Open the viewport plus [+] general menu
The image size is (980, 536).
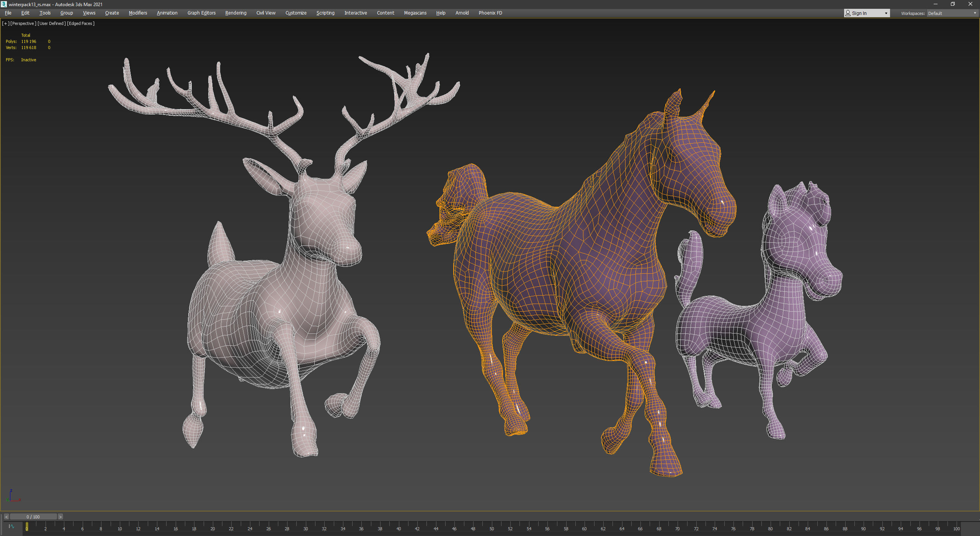pos(5,23)
